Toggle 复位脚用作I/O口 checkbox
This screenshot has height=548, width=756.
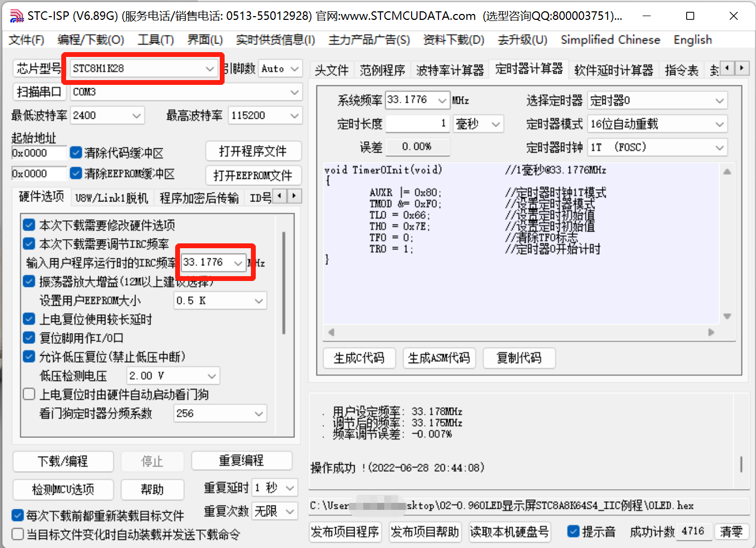30,338
